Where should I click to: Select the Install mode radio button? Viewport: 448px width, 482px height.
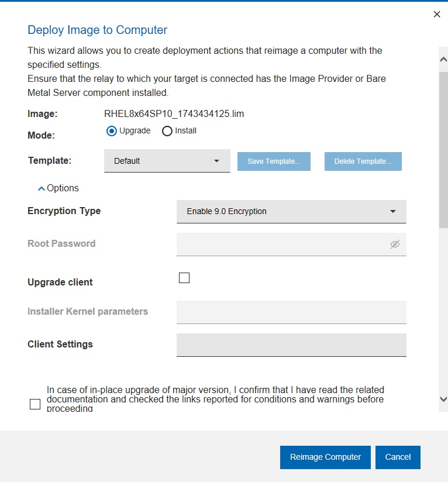pos(167,131)
